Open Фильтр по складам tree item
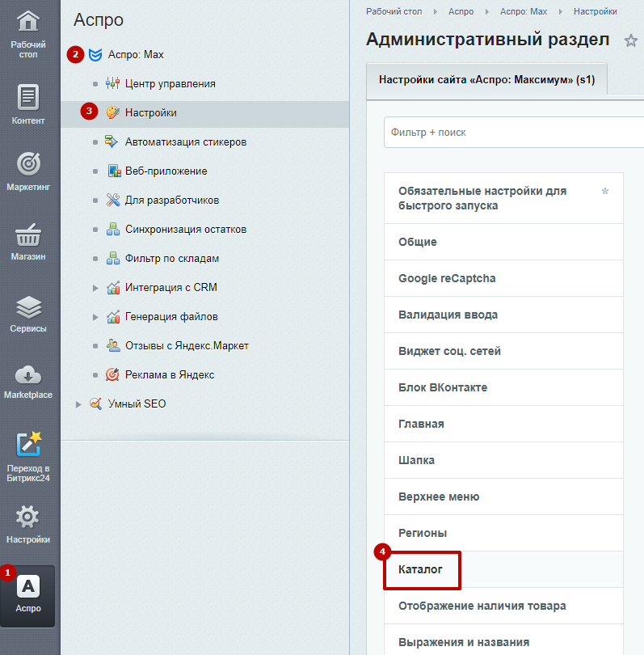This screenshot has height=655, width=644. [x=172, y=259]
